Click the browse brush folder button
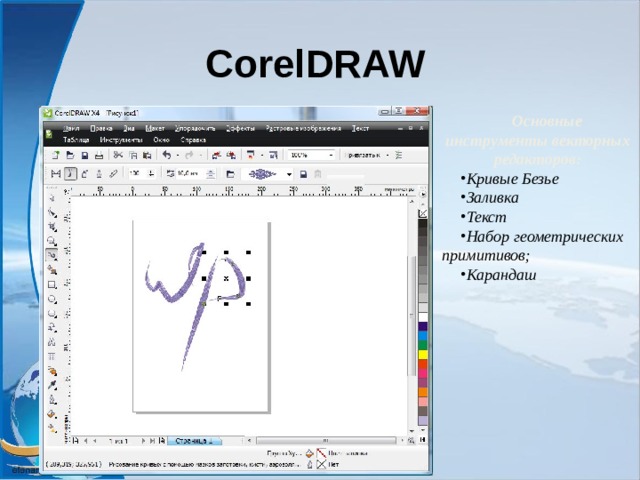Image resolution: width=640 pixels, height=480 pixels. [230, 174]
